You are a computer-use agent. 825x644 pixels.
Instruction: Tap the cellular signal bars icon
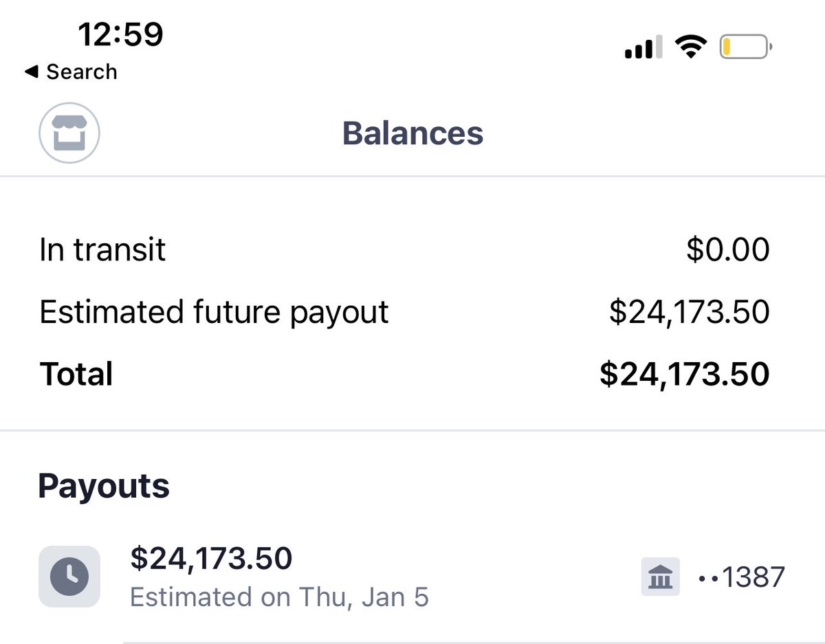(x=643, y=47)
